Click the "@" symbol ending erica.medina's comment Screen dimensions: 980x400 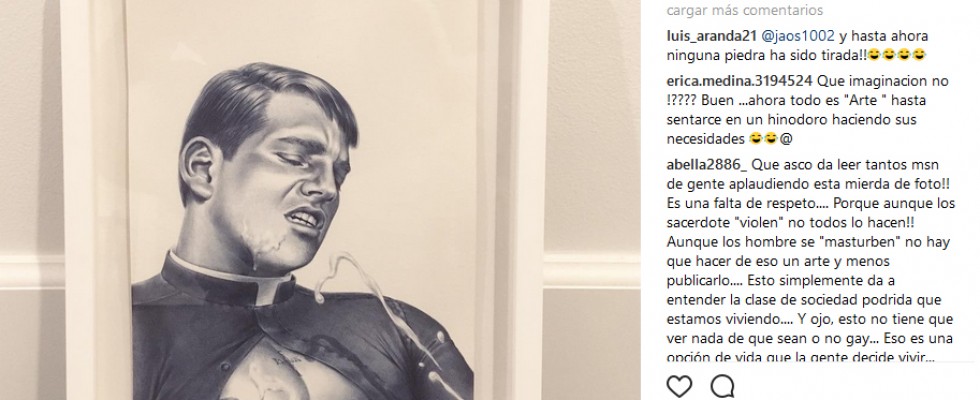pyautogui.click(x=786, y=139)
